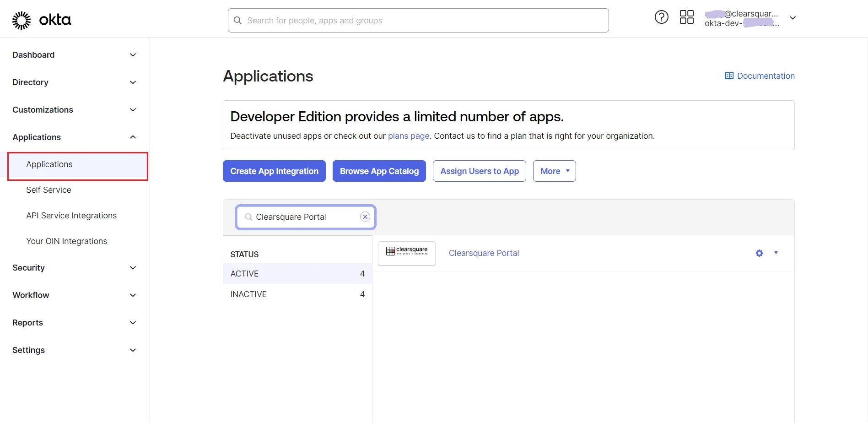Focus the people, apps and groups search field

point(418,21)
